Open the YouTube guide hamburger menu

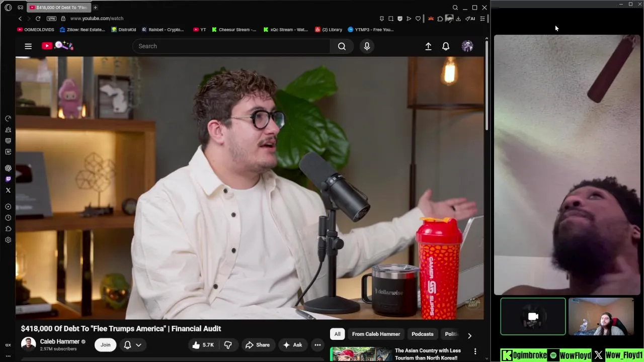click(x=28, y=46)
